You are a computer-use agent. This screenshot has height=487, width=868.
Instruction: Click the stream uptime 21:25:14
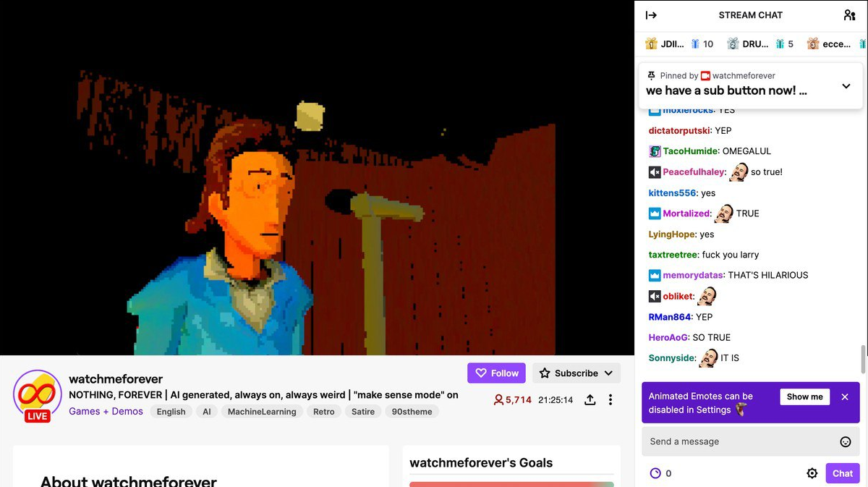556,399
